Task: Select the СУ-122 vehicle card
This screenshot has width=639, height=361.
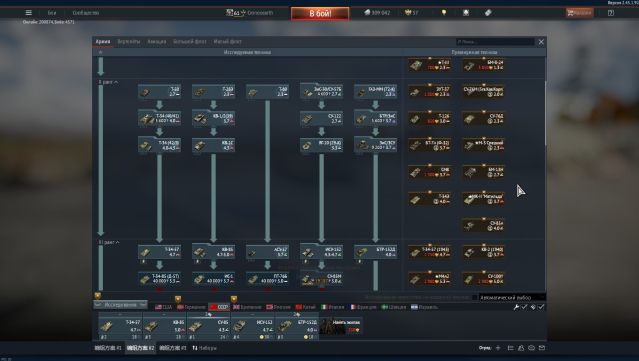Action: [321, 118]
